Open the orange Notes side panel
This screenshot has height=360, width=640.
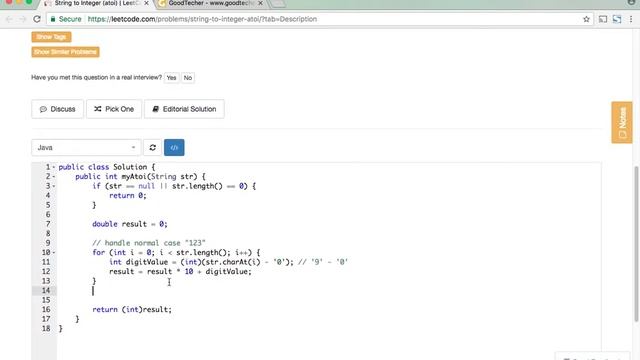pos(622,122)
